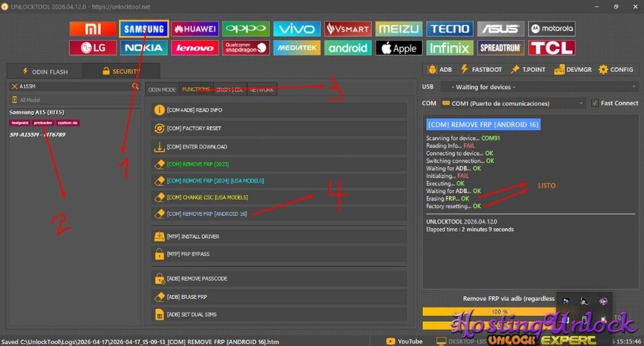Select the Apple brand icon
The width and height of the screenshot is (644, 346).
click(398, 48)
